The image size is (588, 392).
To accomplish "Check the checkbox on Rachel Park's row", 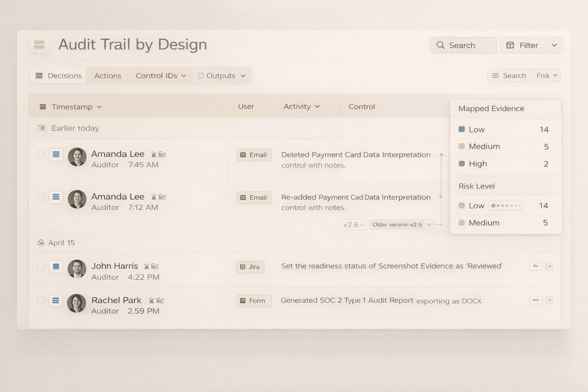I will coord(40,301).
